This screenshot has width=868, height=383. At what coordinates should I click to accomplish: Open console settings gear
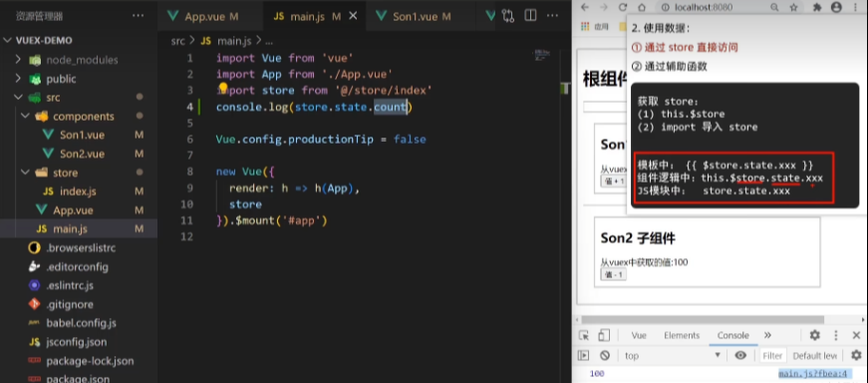[856, 355]
